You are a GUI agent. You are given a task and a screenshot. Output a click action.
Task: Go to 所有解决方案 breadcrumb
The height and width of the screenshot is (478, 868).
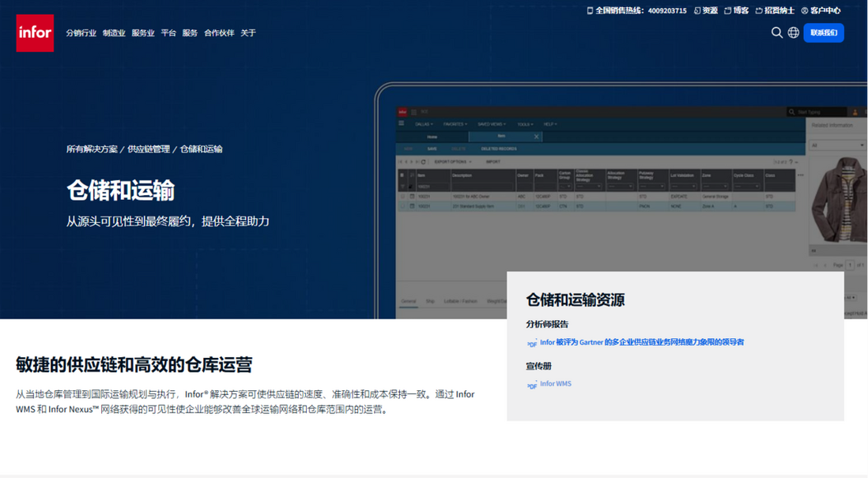pyautogui.click(x=92, y=149)
